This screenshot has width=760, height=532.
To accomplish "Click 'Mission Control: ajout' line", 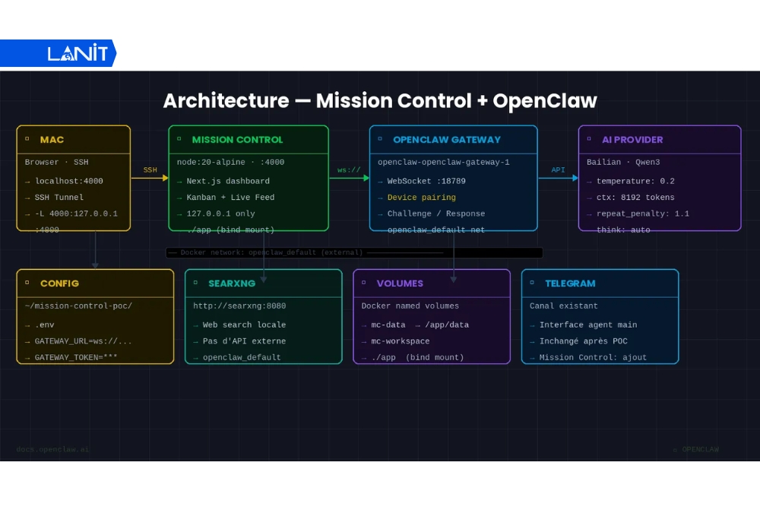I will [594, 357].
